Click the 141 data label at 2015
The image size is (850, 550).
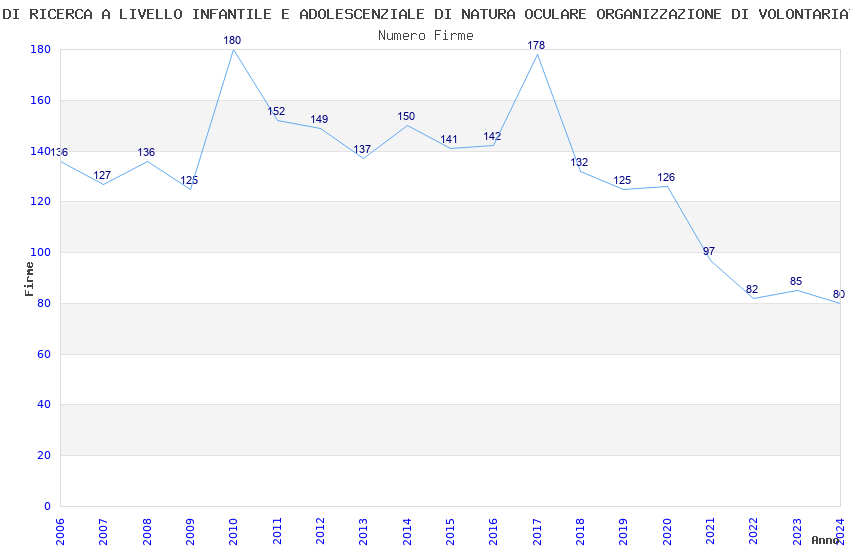point(449,139)
